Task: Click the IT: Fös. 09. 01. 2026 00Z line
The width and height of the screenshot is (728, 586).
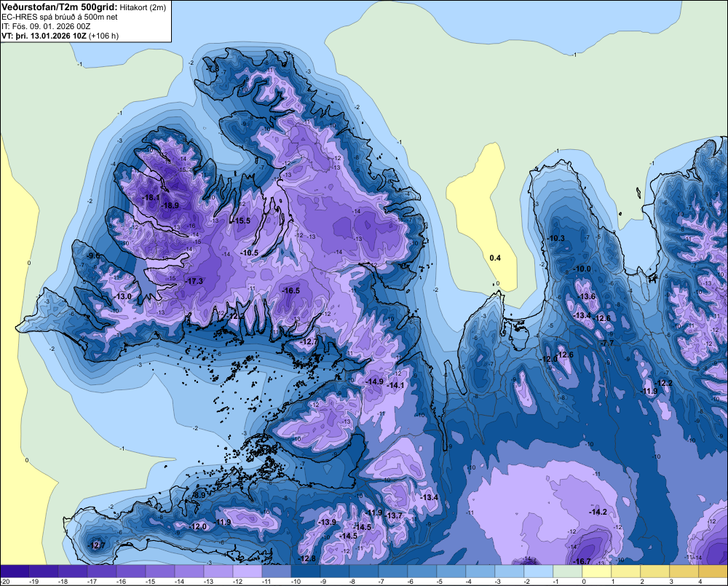Action: pyautogui.click(x=45, y=26)
